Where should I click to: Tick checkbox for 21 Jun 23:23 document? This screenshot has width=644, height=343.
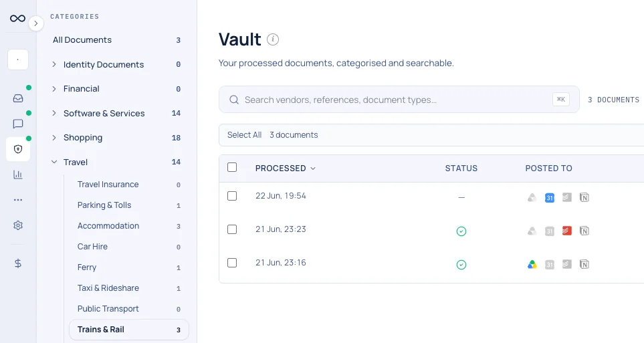click(x=232, y=229)
